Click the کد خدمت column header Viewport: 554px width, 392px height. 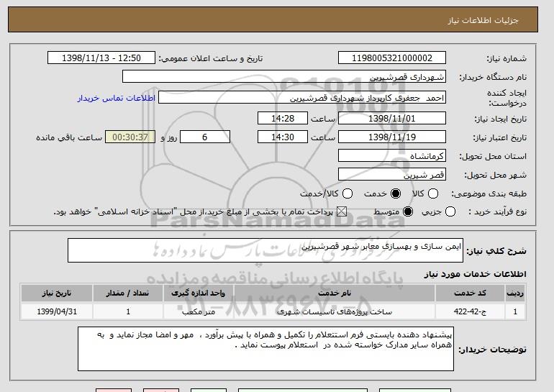tap(470, 293)
